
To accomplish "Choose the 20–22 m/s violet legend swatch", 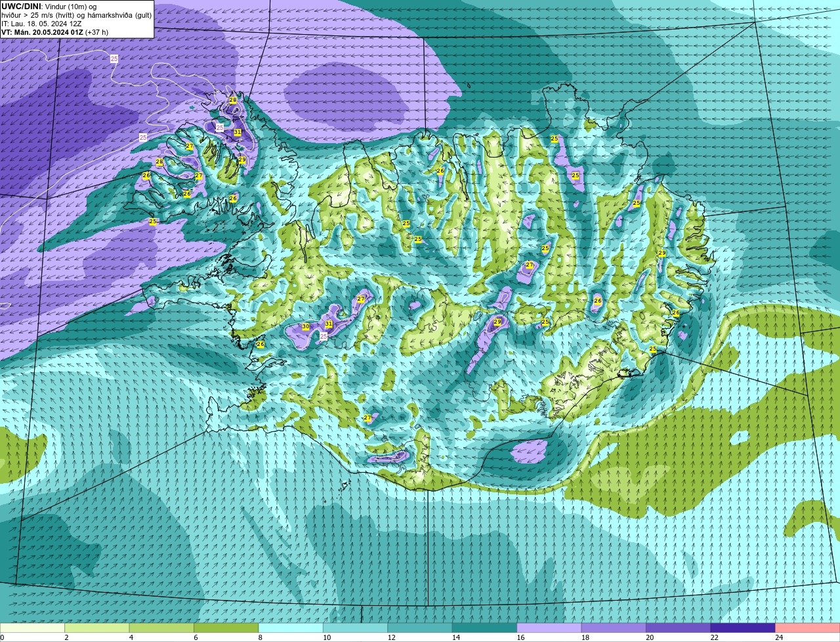I will point(679,628).
